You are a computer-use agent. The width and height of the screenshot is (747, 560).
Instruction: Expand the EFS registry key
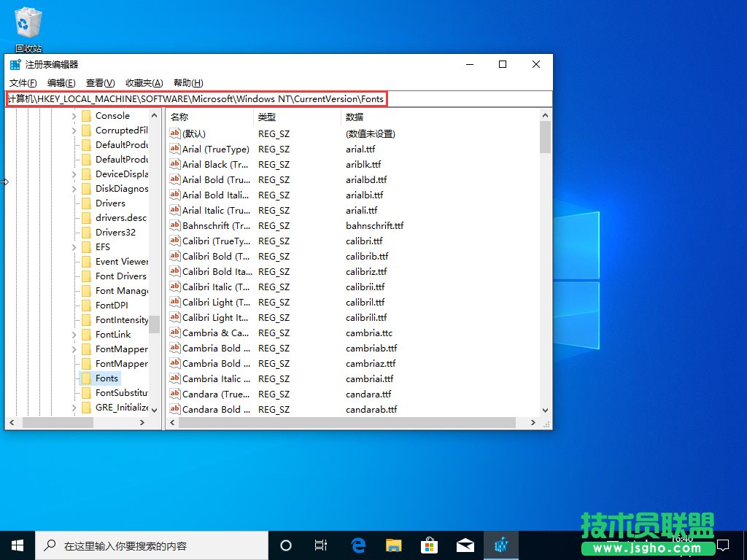tap(73, 246)
